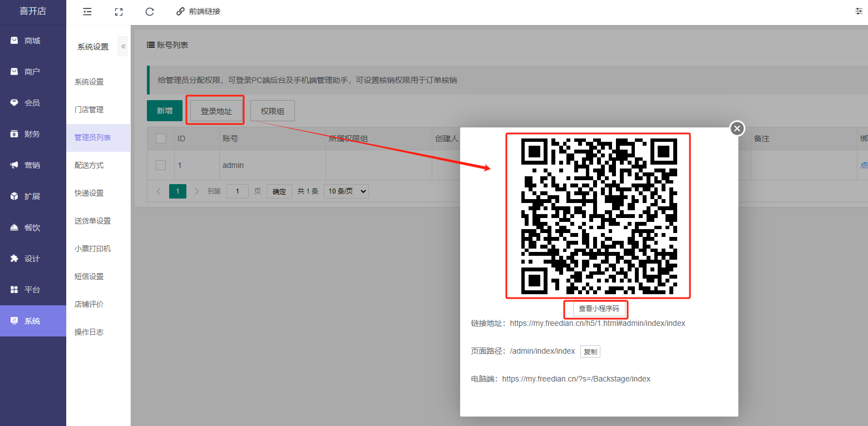Click the 权限组 button
The height and width of the screenshot is (426, 868).
point(272,111)
